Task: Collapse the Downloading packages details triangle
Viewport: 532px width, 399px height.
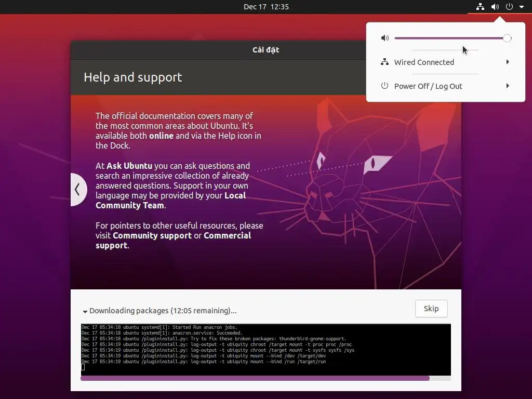Action: click(x=85, y=311)
